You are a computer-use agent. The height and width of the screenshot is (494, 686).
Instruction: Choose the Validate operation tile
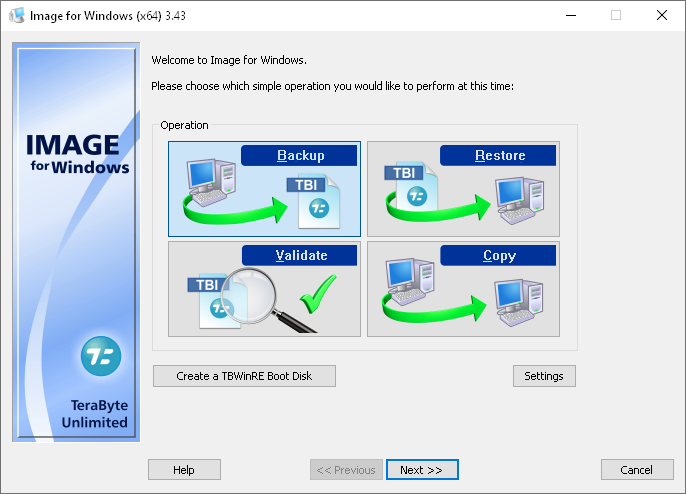(x=264, y=289)
